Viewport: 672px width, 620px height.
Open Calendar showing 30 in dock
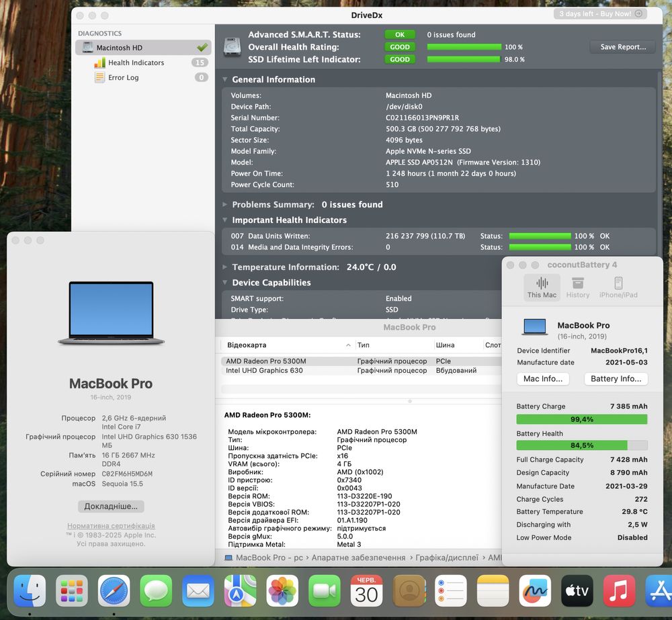coord(366,591)
